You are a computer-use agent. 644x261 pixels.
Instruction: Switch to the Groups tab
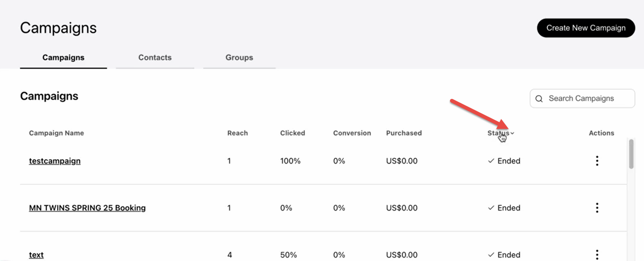point(239,57)
